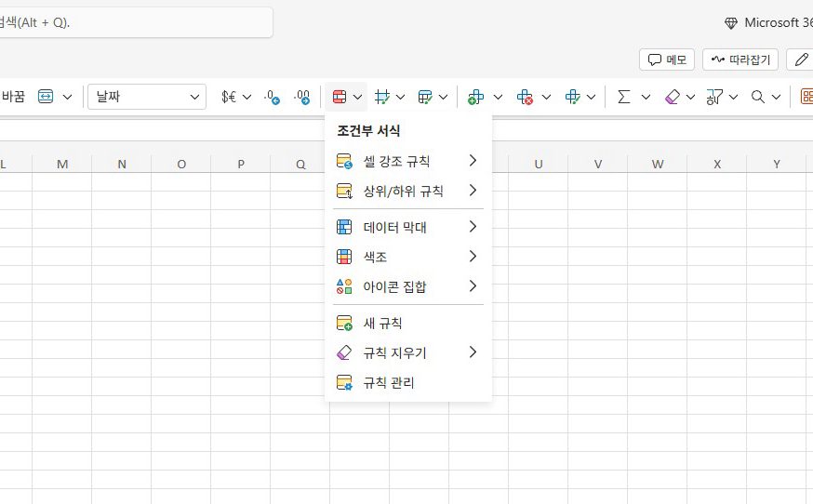Select column Y header
The image size is (813, 504).
pyautogui.click(x=777, y=164)
